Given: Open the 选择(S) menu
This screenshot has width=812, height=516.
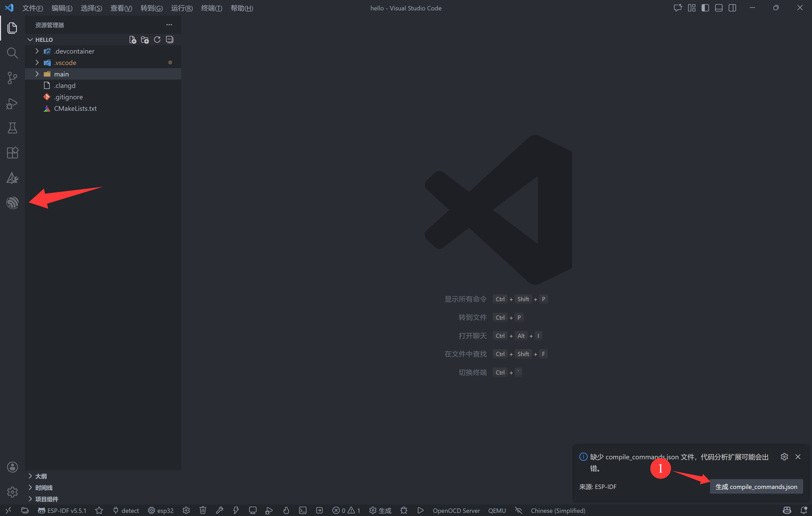Looking at the screenshot, I should [x=91, y=8].
